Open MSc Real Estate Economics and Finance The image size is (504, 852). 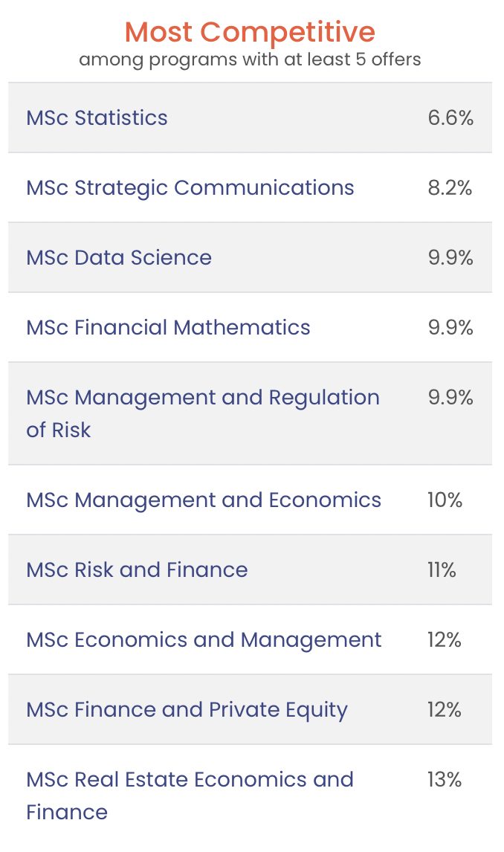pyautogui.click(x=190, y=795)
